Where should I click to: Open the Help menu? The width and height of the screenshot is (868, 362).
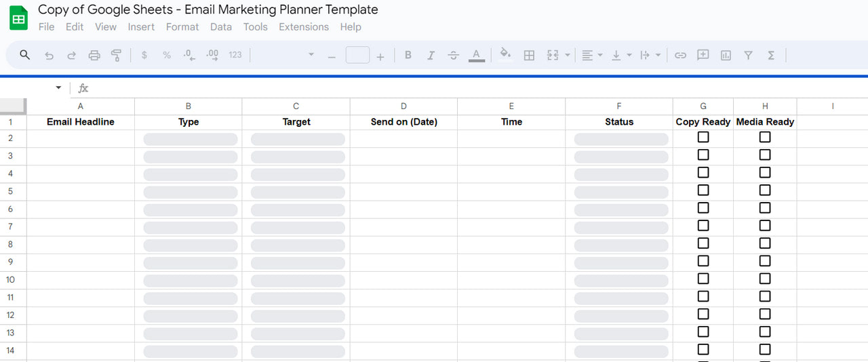351,27
